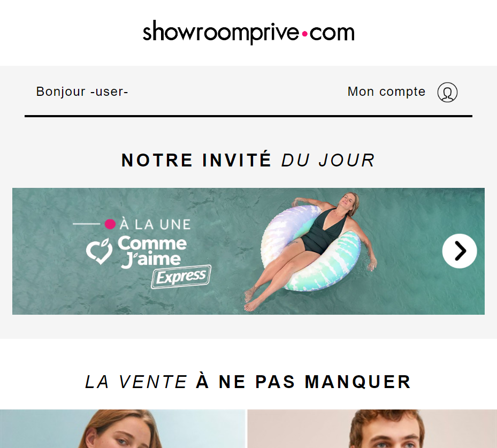Click the Comme J'aime heart-apple logo
Viewport: 497px width, 448px height.
(x=99, y=252)
